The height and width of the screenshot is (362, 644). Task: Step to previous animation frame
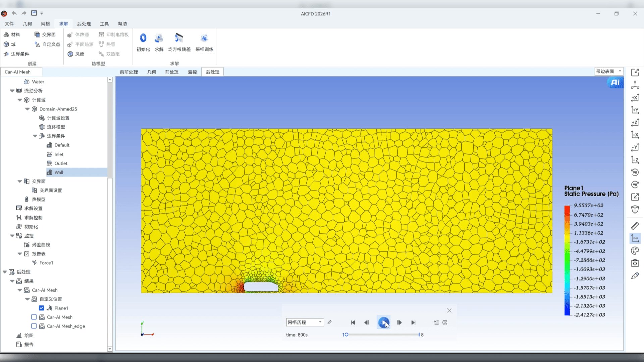[x=367, y=322]
